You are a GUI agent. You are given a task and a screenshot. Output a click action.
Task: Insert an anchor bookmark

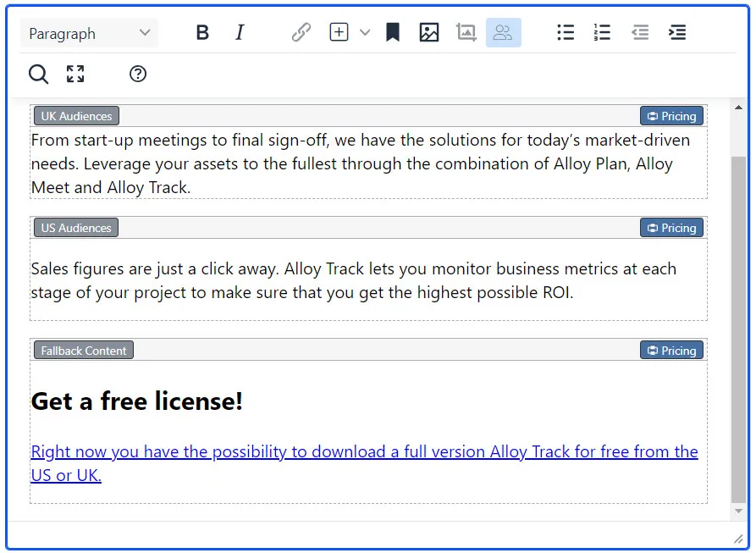coord(393,33)
